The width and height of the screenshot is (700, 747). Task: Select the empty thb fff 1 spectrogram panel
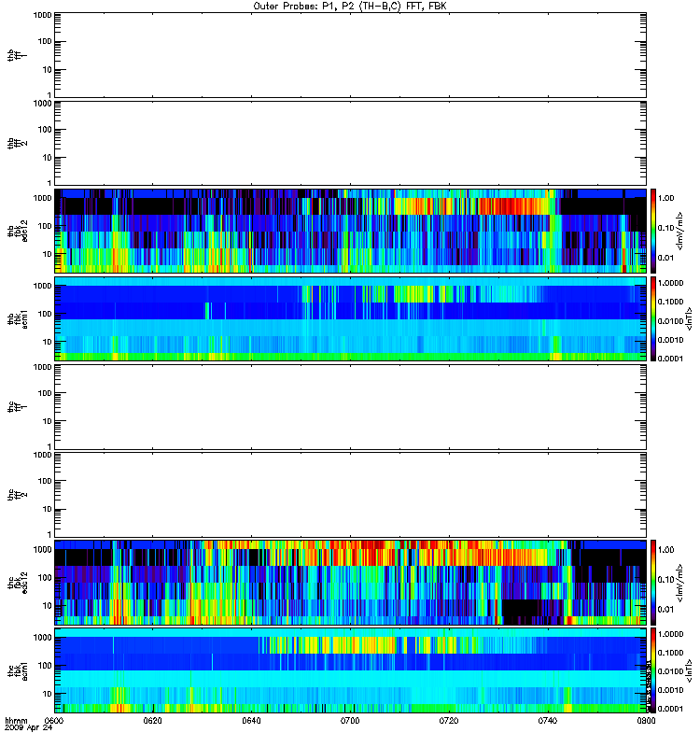coord(351,55)
